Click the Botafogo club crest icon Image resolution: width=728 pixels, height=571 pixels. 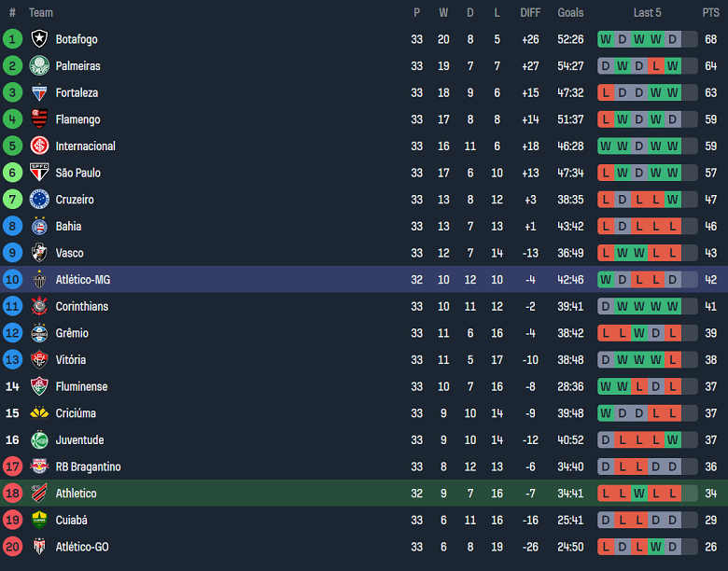[x=39, y=39]
